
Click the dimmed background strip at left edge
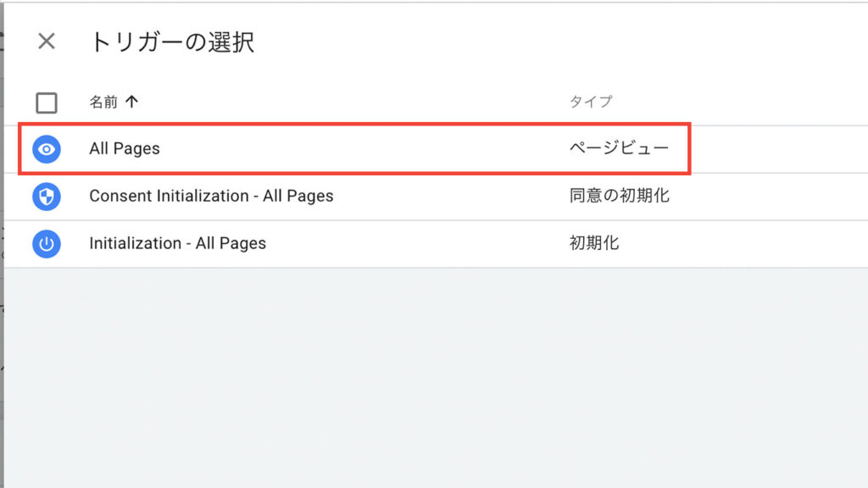(x=2, y=244)
